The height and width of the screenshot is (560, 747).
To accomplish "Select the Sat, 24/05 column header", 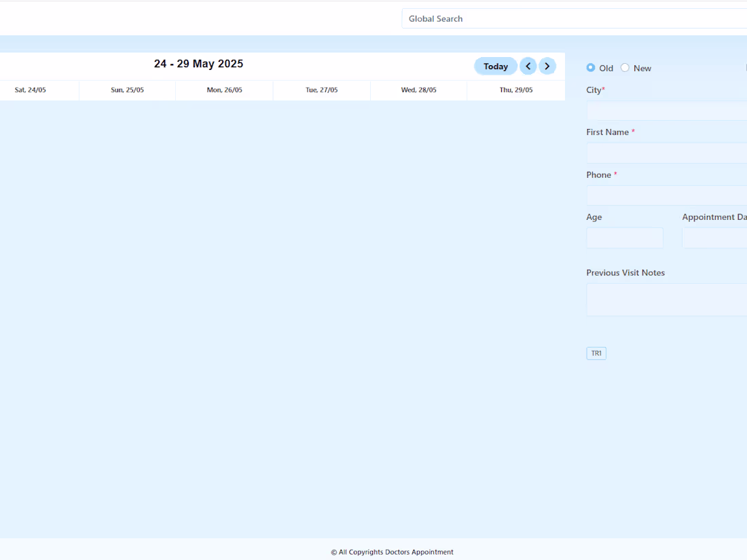I will pos(30,90).
